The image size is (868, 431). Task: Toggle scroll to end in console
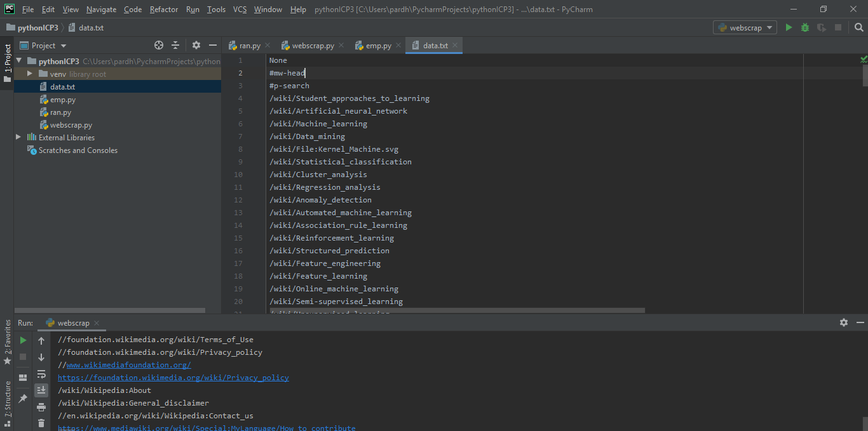(41, 390)
